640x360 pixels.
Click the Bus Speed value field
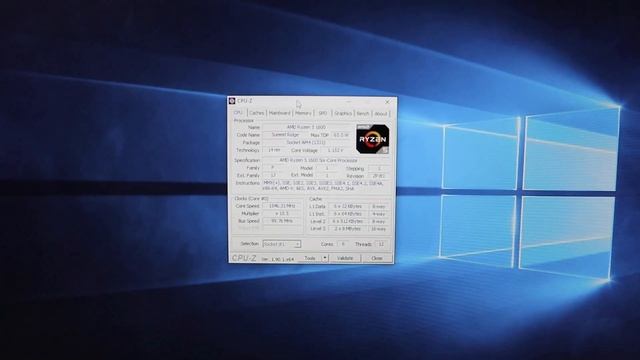[x=282, y=221]
